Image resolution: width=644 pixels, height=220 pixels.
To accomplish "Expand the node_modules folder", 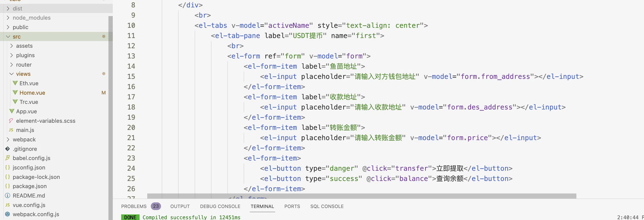I will [8, 18].
